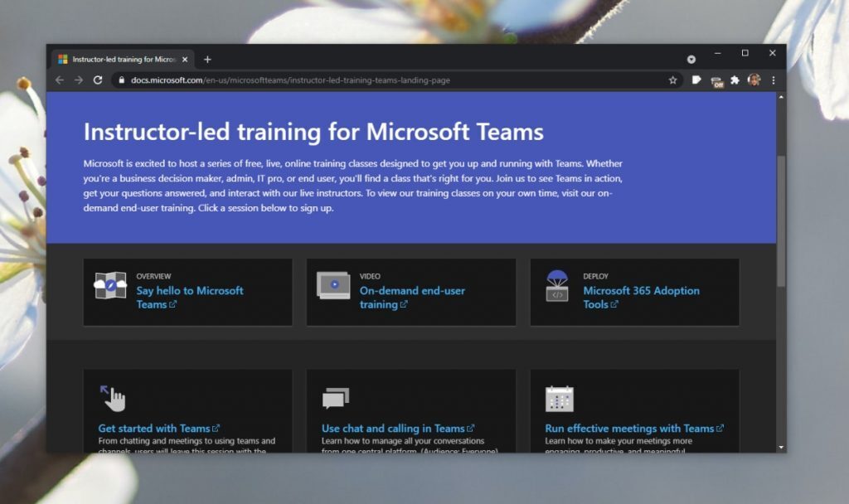Navigate back with the back arrow
849x504 pixels.
[58, 80]
